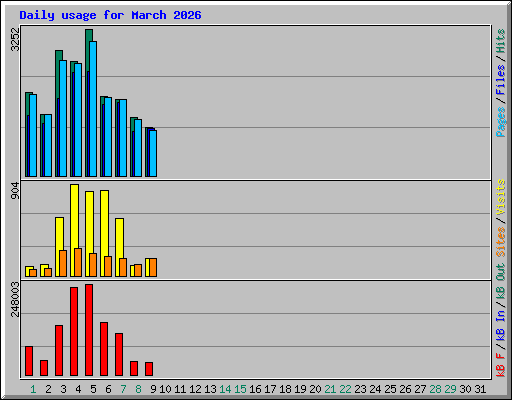Viewport: 512px width, 400px height.
Task: Click day 8 on the x-axis
Action: (138, 389)
